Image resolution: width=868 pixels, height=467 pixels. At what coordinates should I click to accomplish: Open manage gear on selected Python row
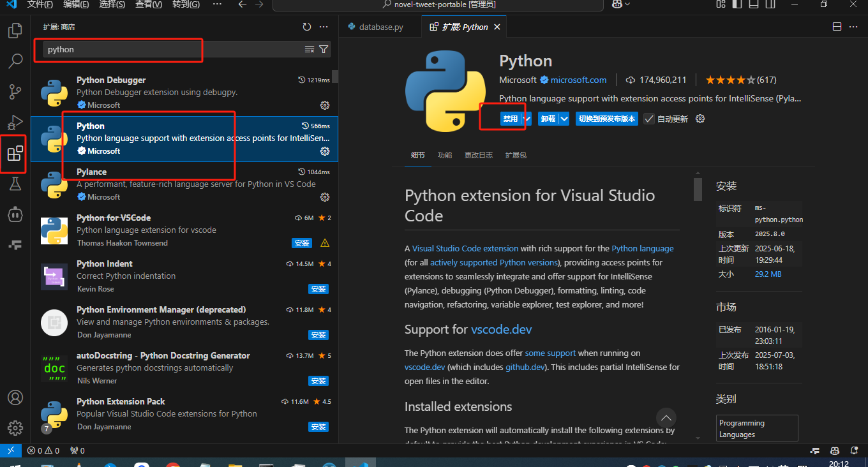pyautogui.click(x=324, y=151)
